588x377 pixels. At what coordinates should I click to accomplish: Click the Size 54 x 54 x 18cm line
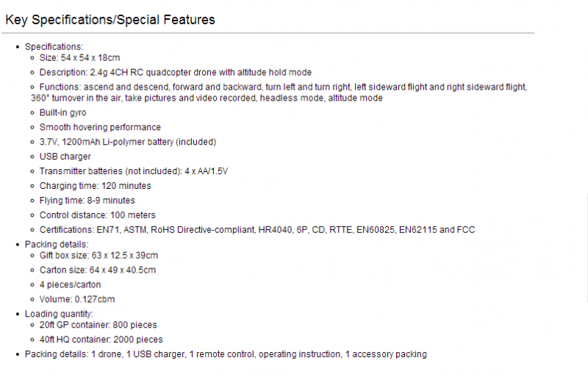click(x=80, y=58)
